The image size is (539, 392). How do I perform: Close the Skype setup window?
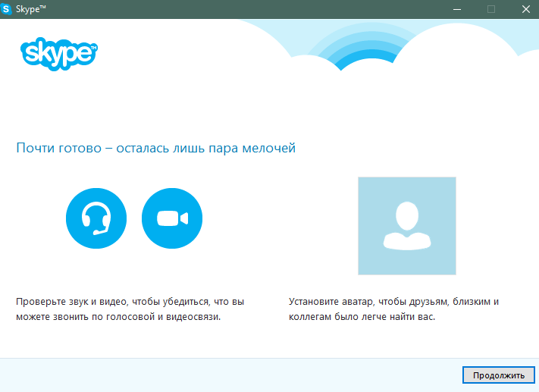526,9
